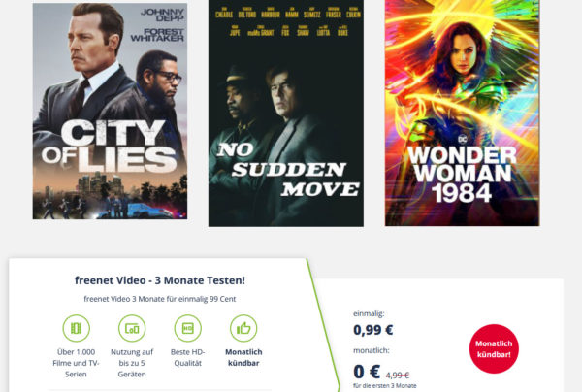Click the multi-device icon above Nutzung
The width and height of the screenshot is (582, 392).
[x=132, y=328]
